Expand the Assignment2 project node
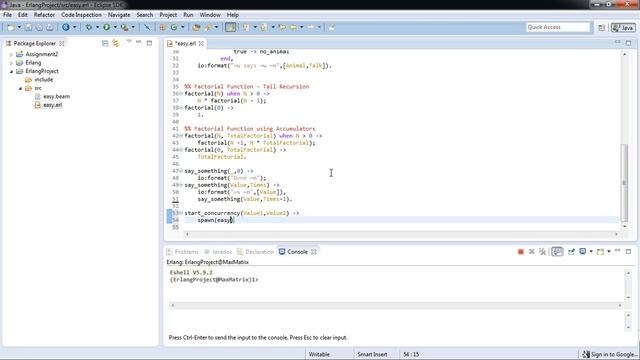 coord(11,54)
